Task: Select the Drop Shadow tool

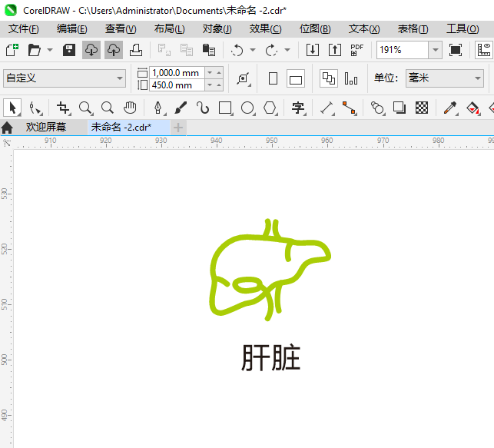Action: click(x=400, y=108)
